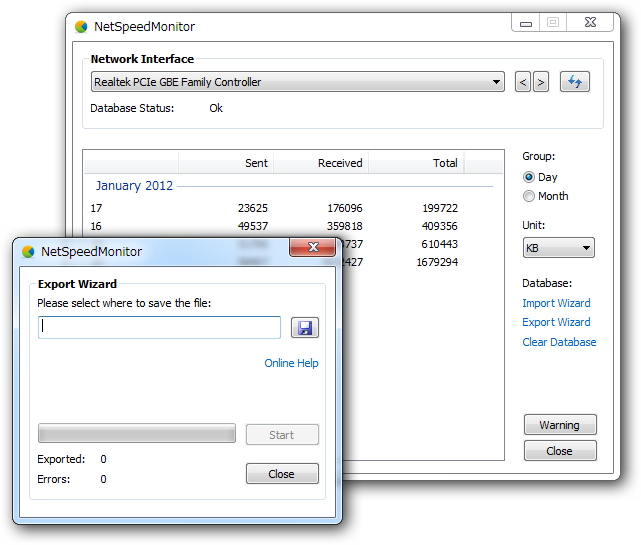Click the NetSpeedMonitor logo in main window title

point(81,27)
